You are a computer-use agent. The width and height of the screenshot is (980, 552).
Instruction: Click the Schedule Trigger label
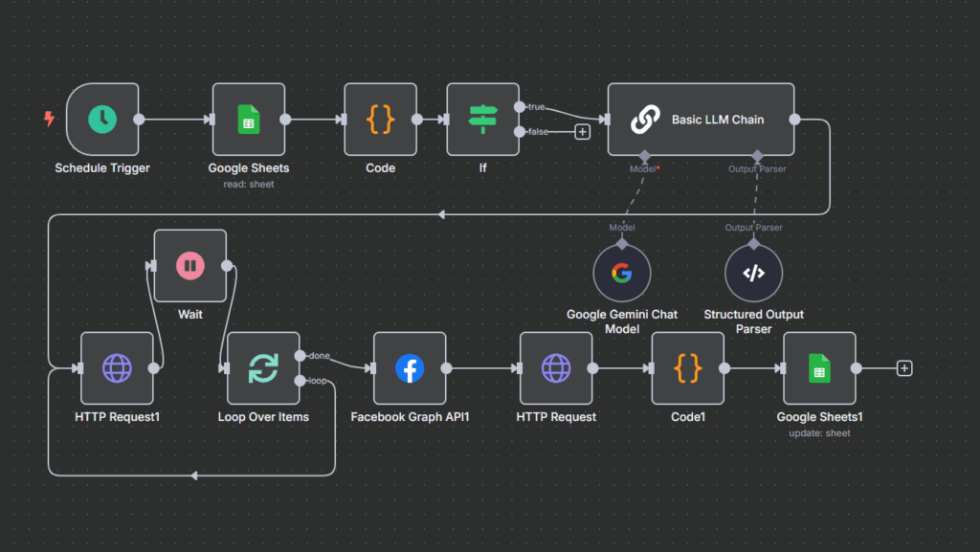click(102, 168)
